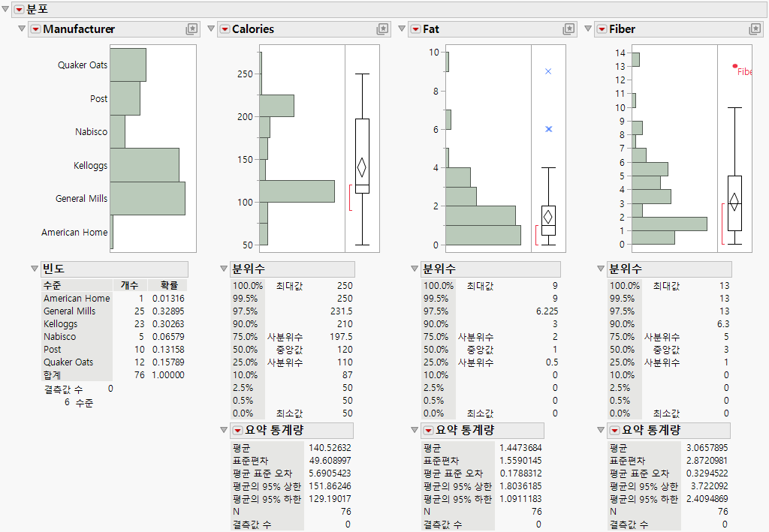Select the Fat 0-1 histogram bar

pyautogui.click(x=483, y=235)
